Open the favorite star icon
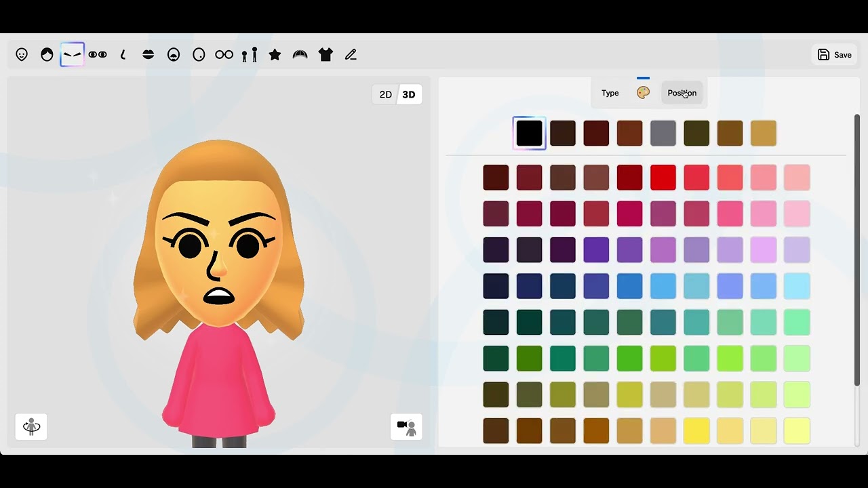 pos(275,55)
